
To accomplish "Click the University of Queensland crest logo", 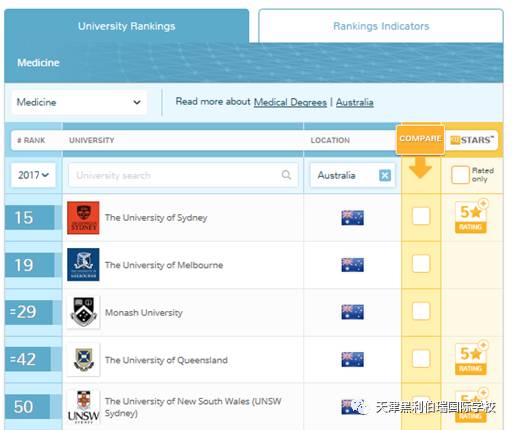I will tap(83, 360).
